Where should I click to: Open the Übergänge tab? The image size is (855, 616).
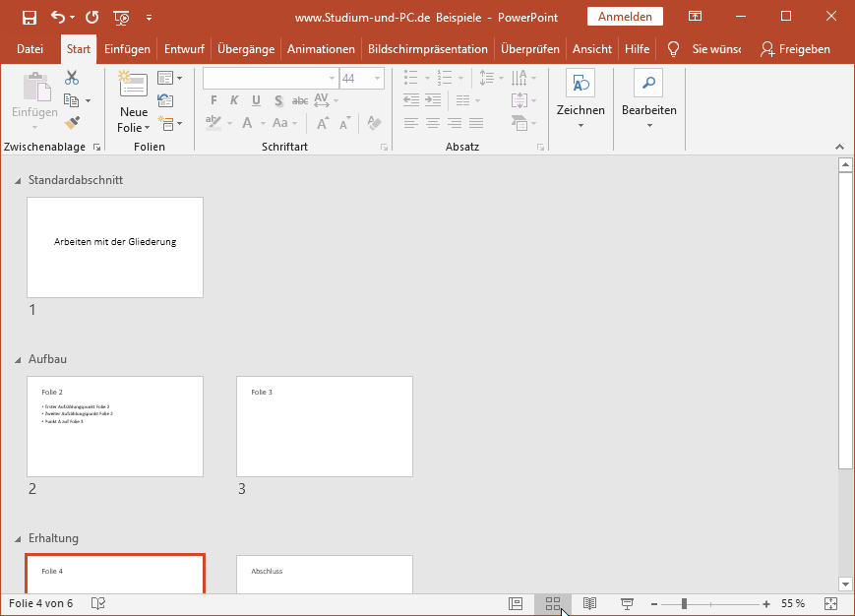tap(246, 49)
